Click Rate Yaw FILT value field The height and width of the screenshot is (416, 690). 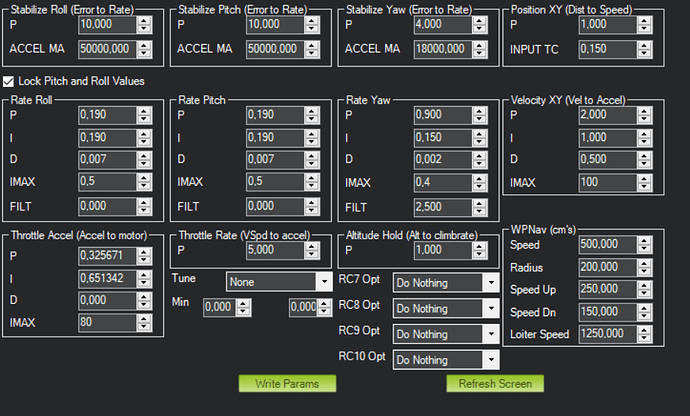tap(443, 207)
